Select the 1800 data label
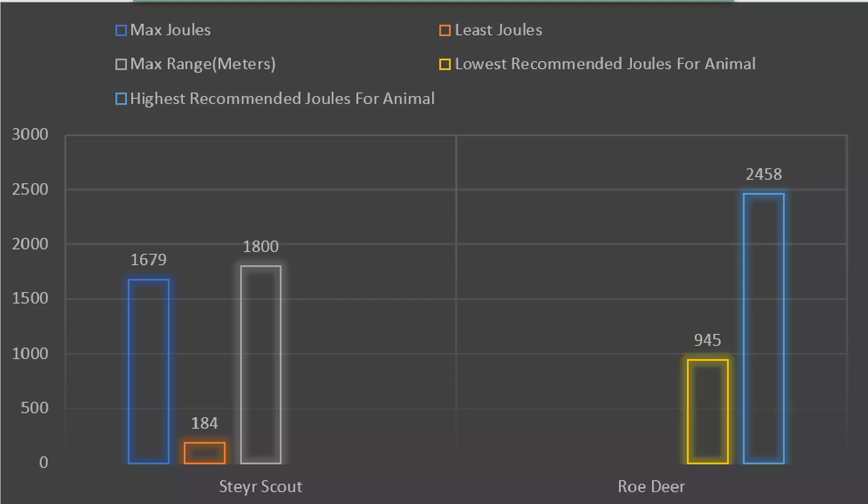868x504 pixels. (x=261, y=247)
